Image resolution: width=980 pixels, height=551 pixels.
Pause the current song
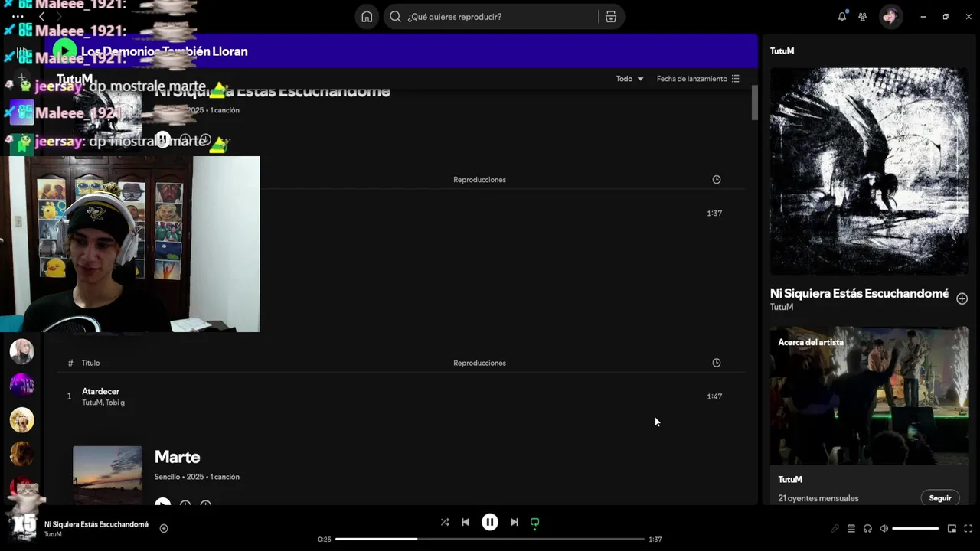490,522
